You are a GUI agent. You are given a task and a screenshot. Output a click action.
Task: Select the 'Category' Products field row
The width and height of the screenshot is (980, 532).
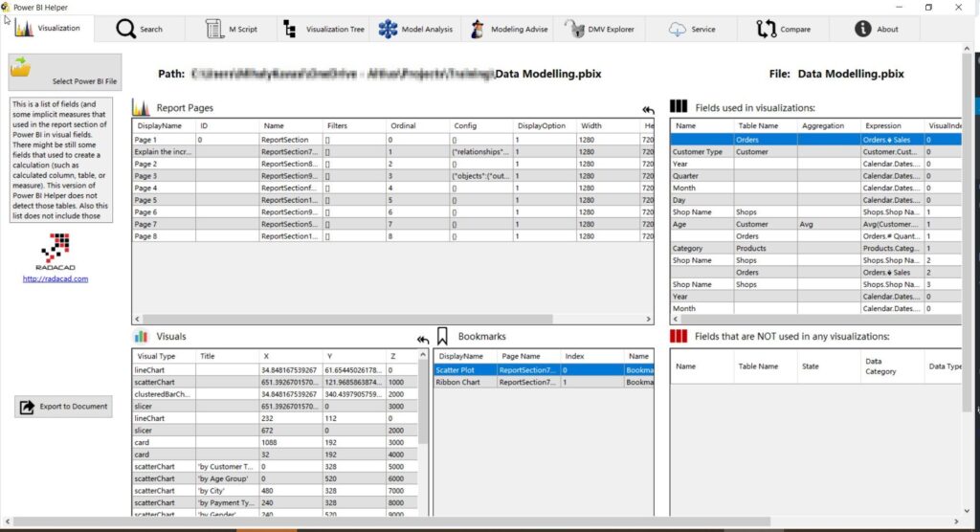(x=815, y=248)
